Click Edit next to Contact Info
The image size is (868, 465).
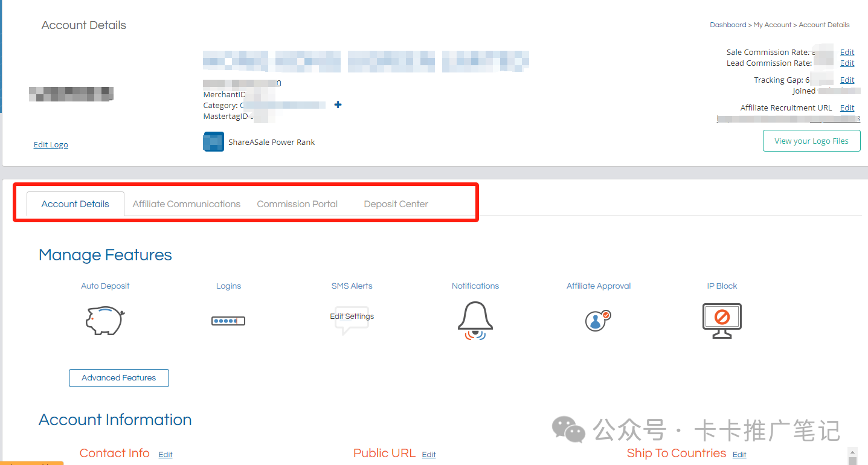(166, 455)
